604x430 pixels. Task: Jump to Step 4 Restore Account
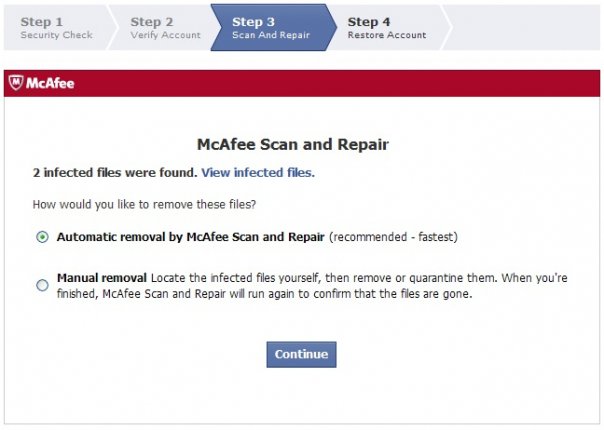pos(387,27)
